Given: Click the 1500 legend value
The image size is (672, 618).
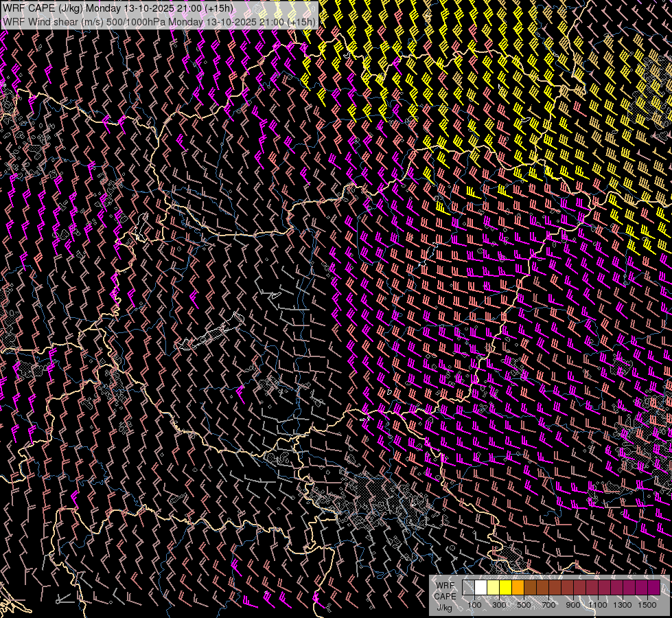Looking at the screenshot, I should (647, 605).
